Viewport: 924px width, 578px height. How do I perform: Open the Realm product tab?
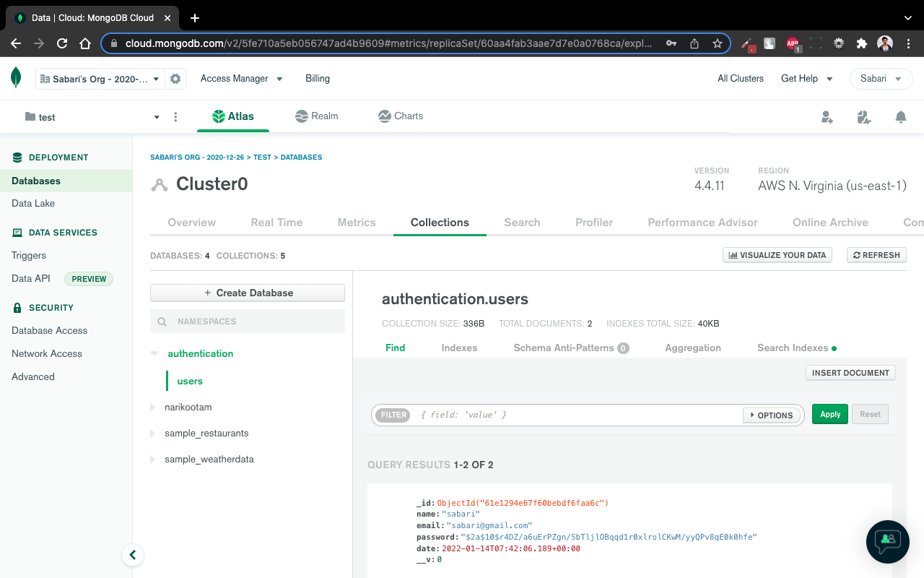317,116
